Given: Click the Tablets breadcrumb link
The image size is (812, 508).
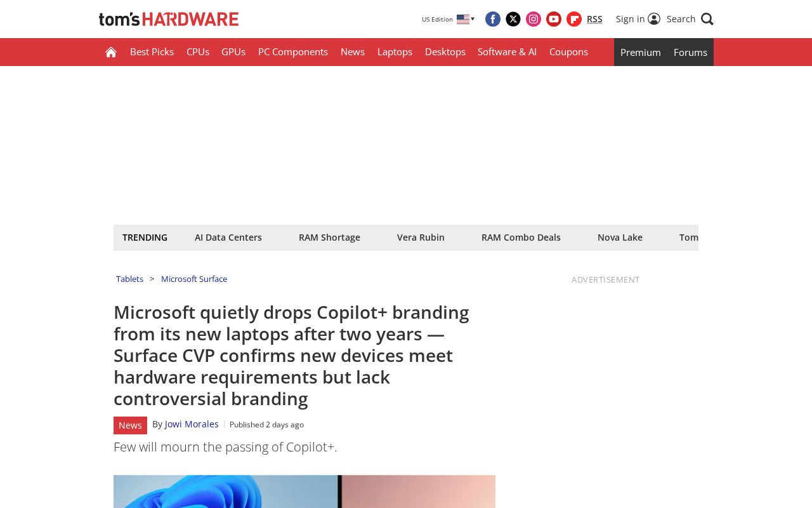Looking at the screenshot, I should point(129,279).
